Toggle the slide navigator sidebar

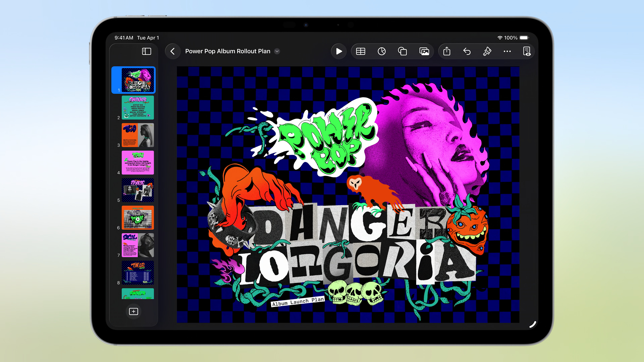[147, 51]
